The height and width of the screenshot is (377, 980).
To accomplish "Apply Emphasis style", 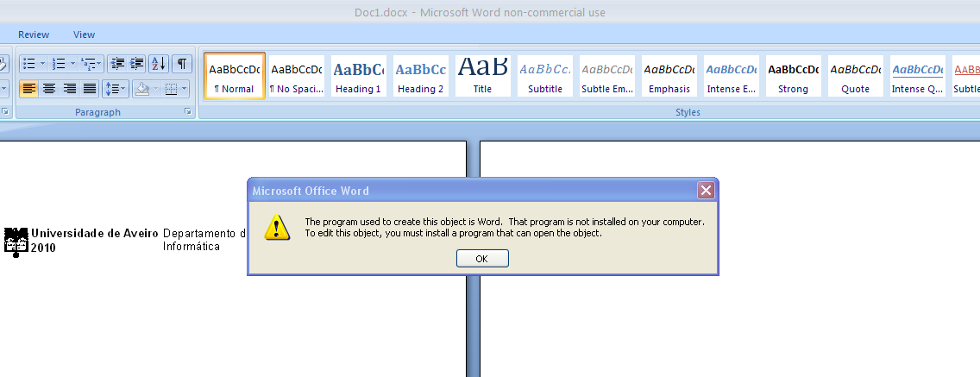I will click(x=669, y=76).
